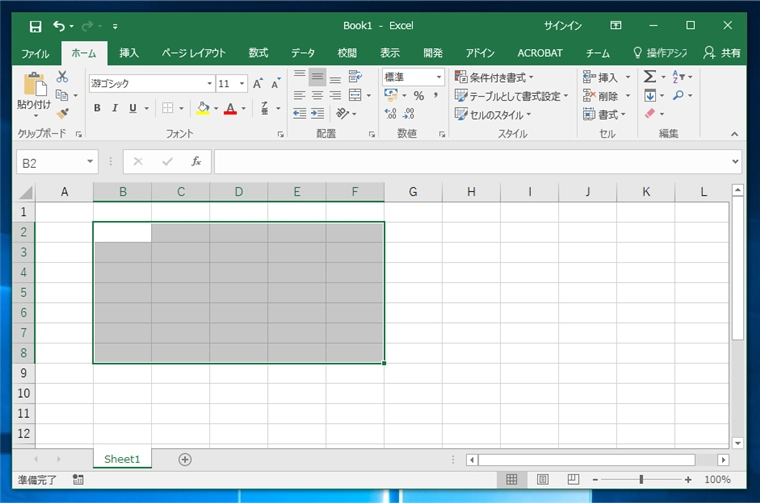
Task: Add a new sheet with plus
Action: [x=185, y=459]
